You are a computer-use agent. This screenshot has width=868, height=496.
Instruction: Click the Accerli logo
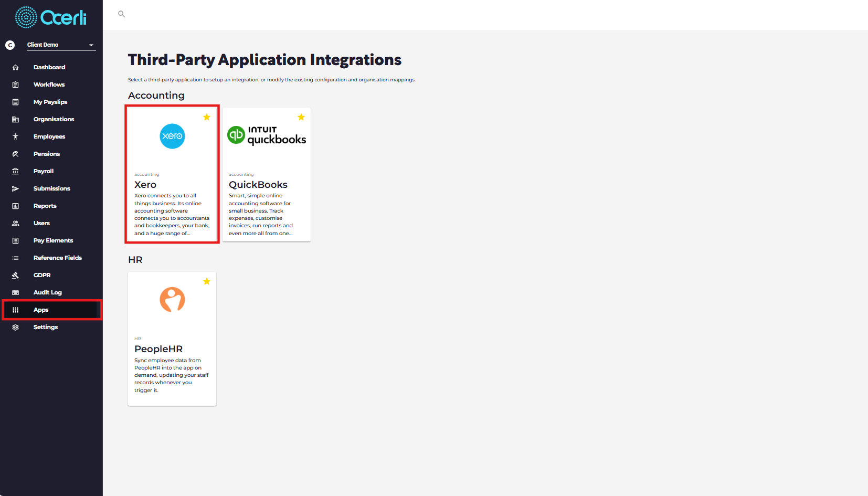[51, 17]
